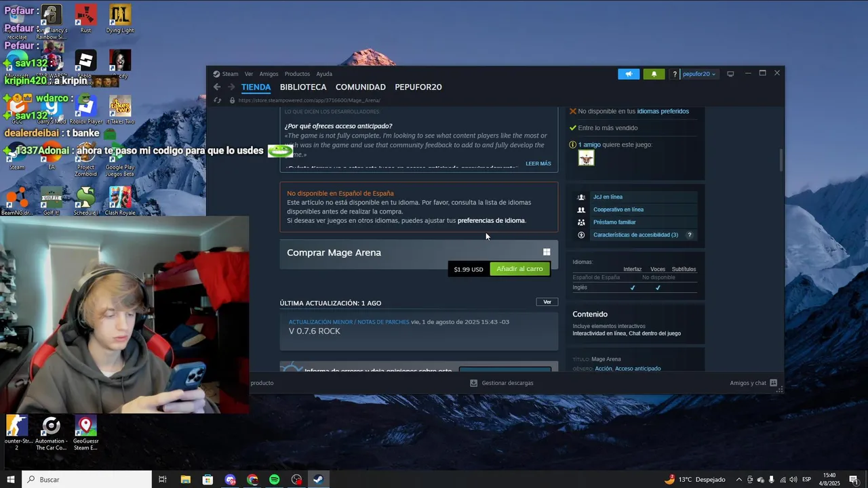The height and width of the screenshot is (488, 868).
Task: Click the accessibility circle icon
Action: [581, 235]
